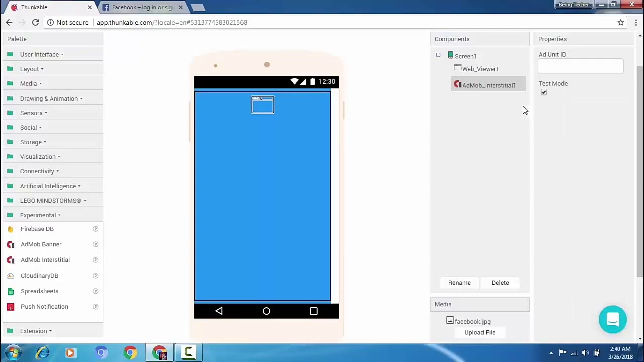Open a new browser tab
The height and width of the screenshot is (362, 644).
coord(198,7)
